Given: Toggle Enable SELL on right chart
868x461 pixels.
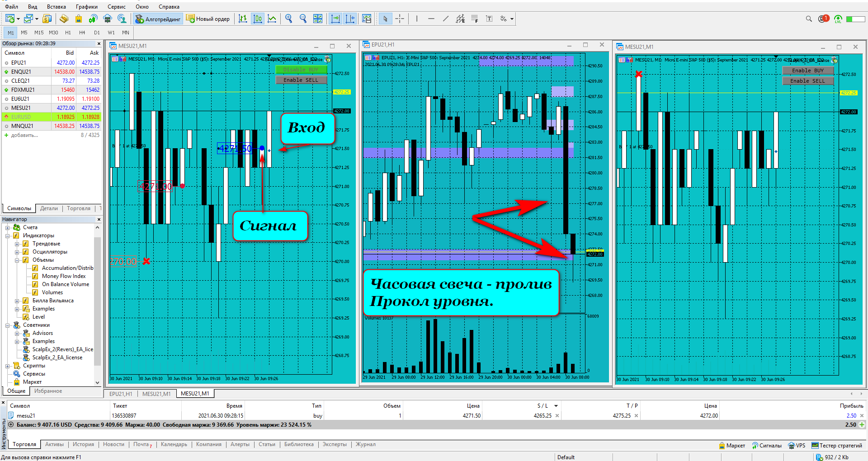Looking at the screenshot, I should click(807, 81).
